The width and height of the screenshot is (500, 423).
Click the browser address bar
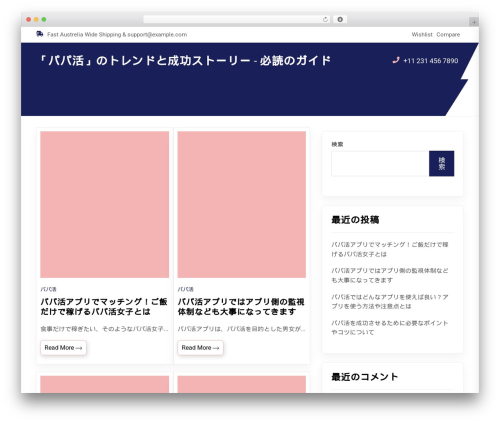coord(233,19)
